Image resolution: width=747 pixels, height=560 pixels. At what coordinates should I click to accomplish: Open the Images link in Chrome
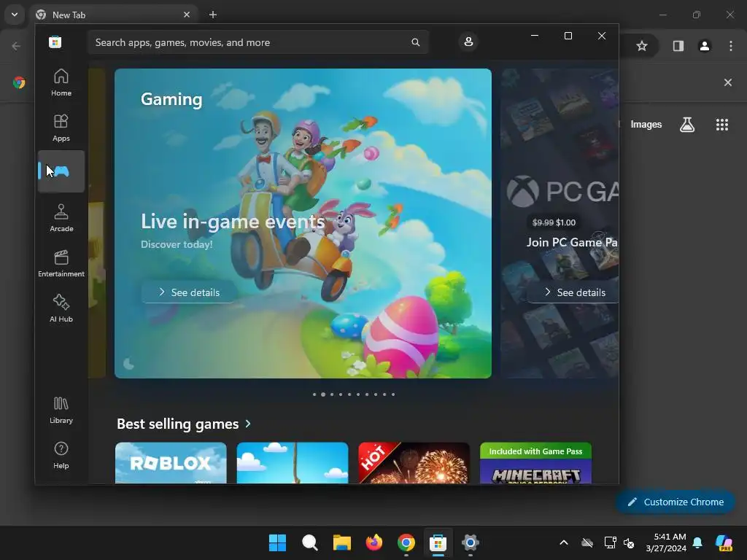646,124
